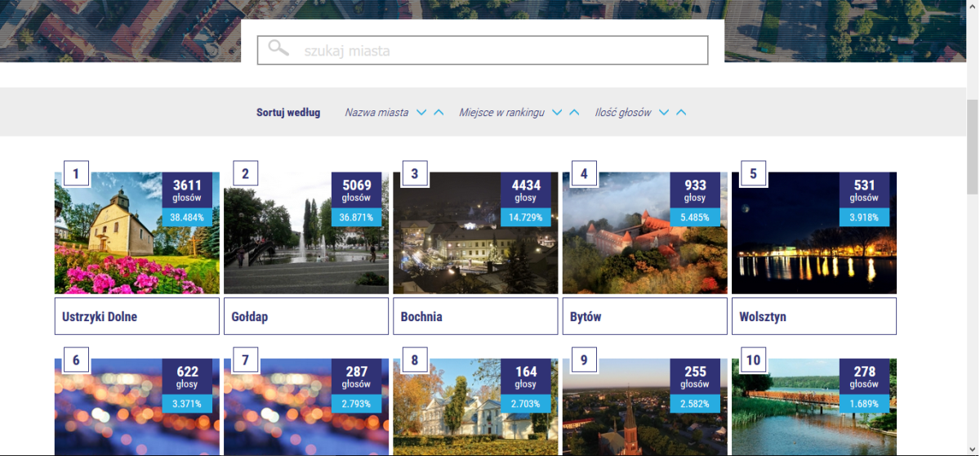Click the 14.729% percentage label

click(x=526, y=217)
